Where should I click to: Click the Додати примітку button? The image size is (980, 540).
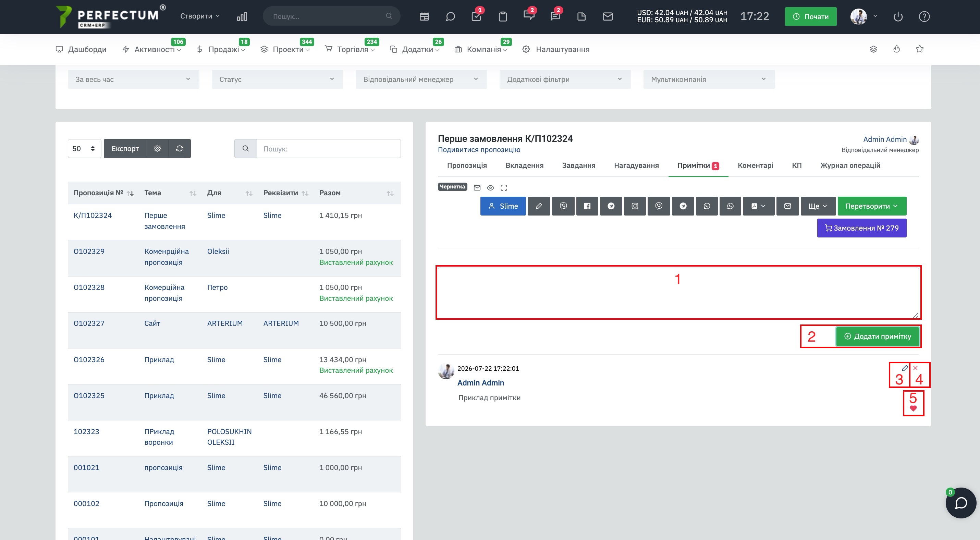tap(877, 336)
